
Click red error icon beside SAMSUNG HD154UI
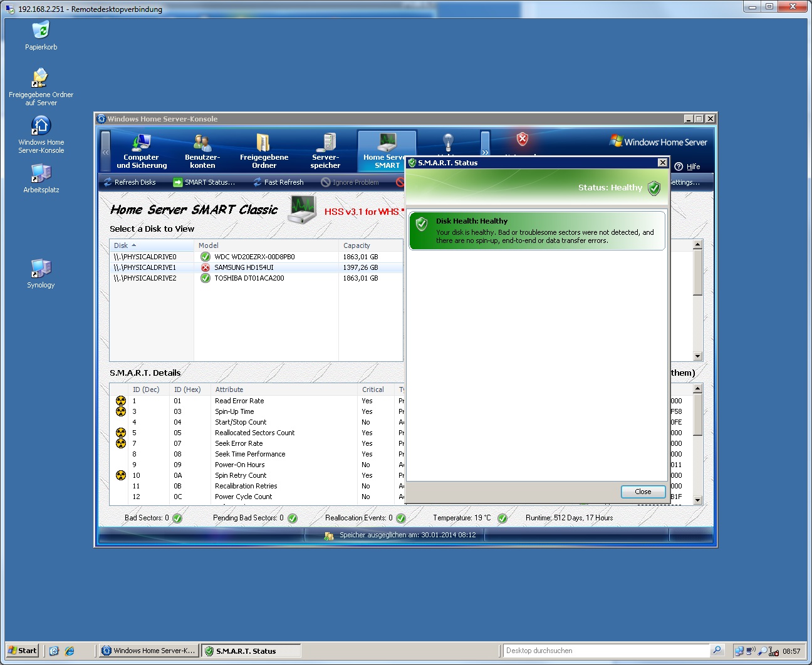[x=205, y=267]
